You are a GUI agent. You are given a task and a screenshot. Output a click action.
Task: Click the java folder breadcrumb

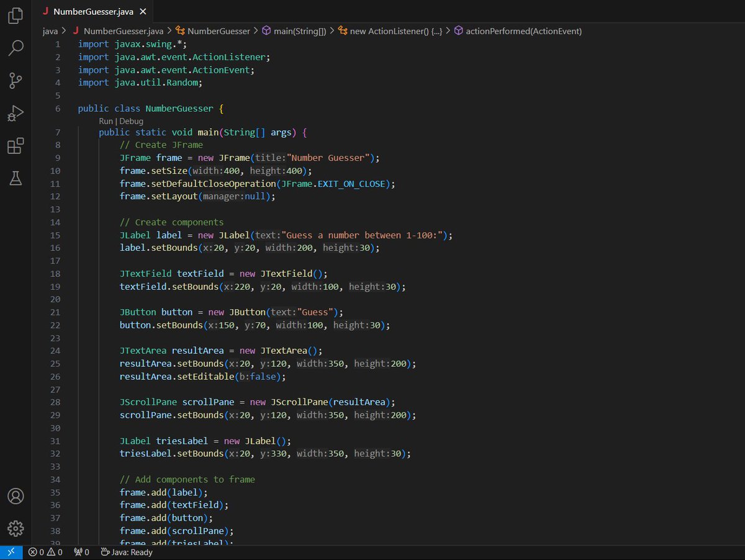pos(50,31)
